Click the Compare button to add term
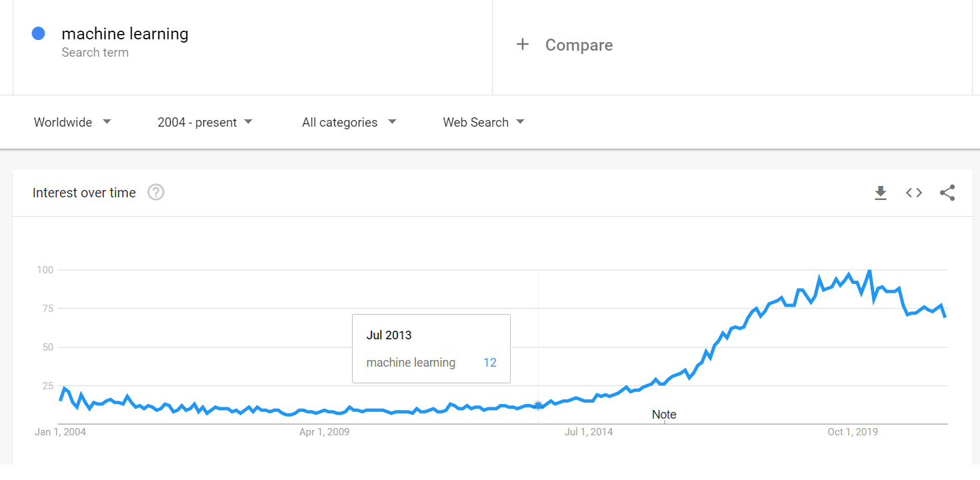Viewport: 980px width, 480px height. 579,45
